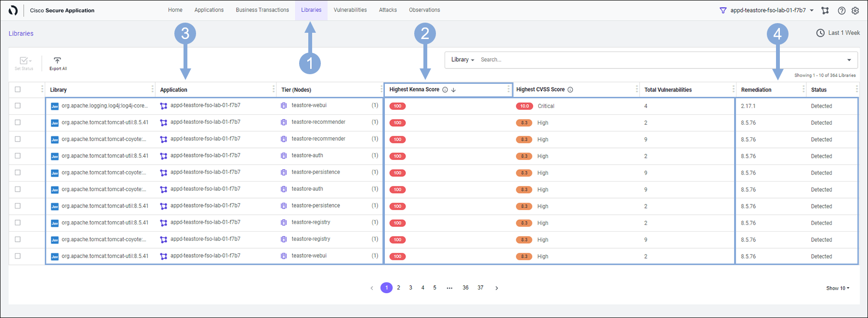Open the Library search filter dropdown
This screenshot has width=868, height=318.
pyautogui.click(x=462, y=60)
